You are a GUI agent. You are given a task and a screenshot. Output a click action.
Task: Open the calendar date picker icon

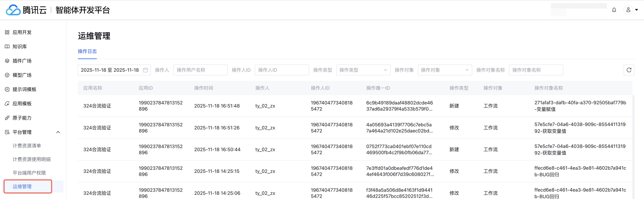[145, 70]
